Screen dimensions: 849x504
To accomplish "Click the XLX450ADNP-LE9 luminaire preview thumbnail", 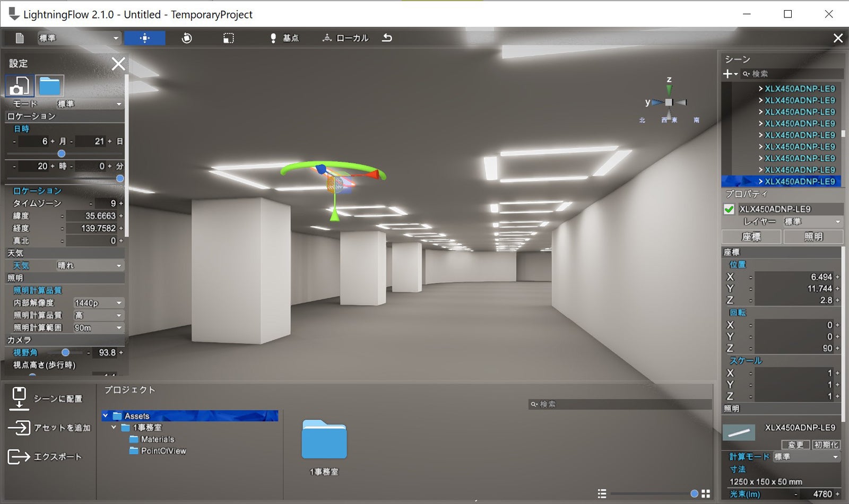I will [739, 433].
